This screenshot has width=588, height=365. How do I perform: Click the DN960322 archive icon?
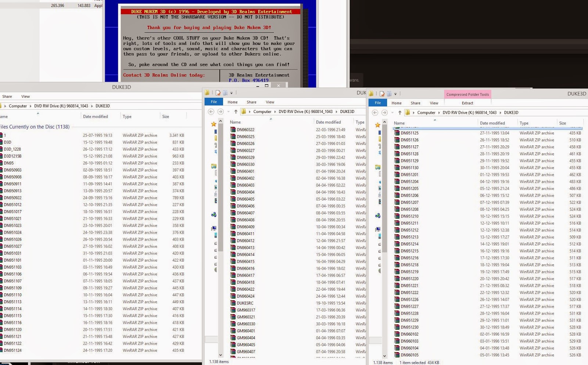233,130
